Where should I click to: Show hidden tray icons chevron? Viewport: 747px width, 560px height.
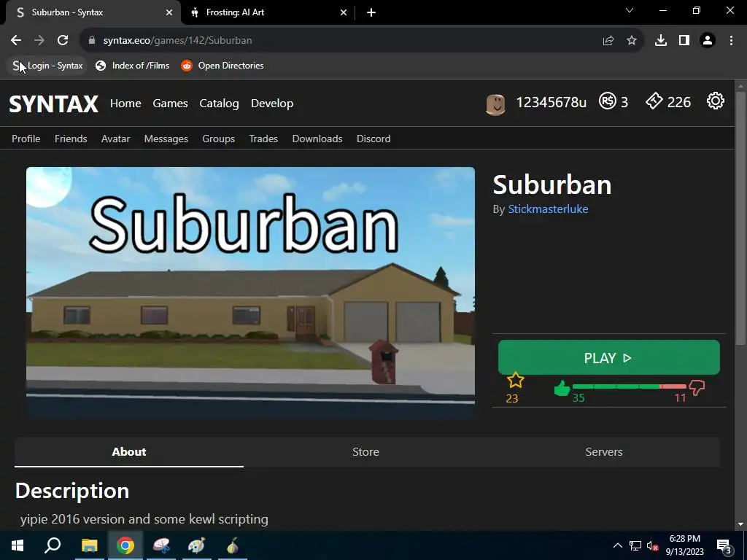[x=617, y=545]
